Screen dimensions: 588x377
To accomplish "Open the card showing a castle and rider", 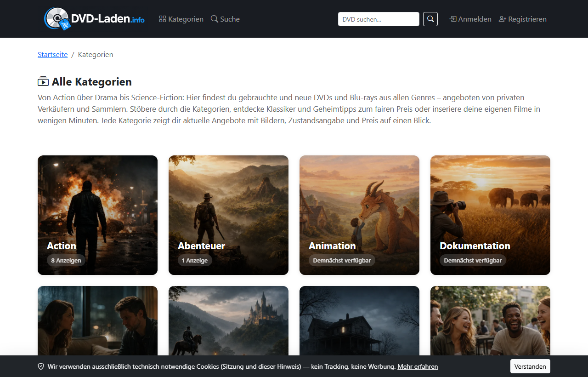I will click(x=228, y=320).
